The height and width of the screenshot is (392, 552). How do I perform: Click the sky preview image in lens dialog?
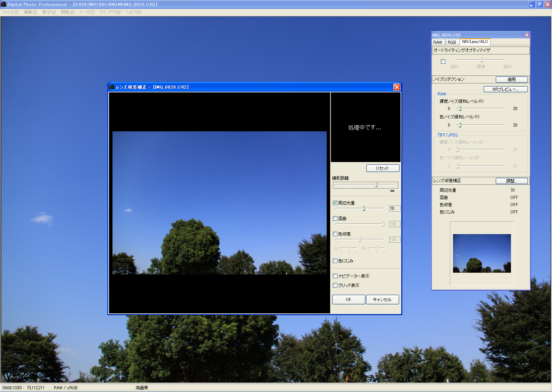pyautogui.click(x=219, y=203)
